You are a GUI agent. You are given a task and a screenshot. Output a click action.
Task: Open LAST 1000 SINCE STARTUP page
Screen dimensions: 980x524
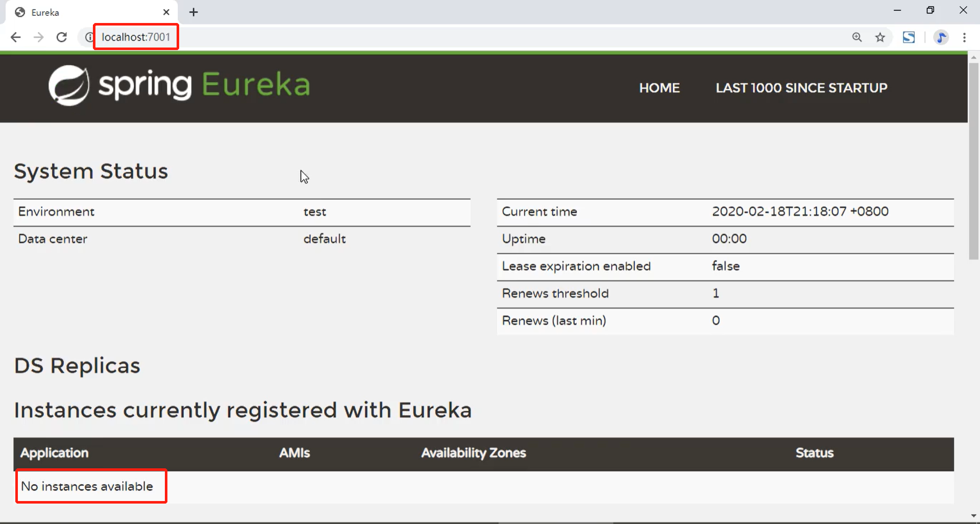801,88
